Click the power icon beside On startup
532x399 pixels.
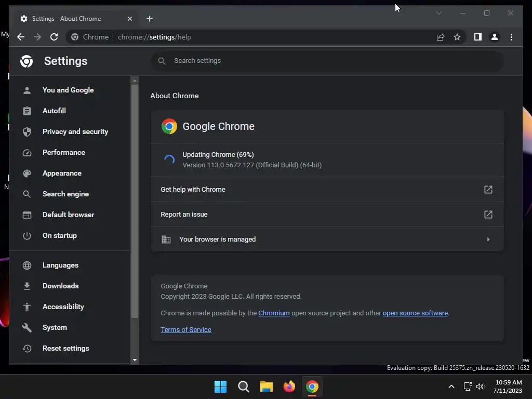(27, 235)
